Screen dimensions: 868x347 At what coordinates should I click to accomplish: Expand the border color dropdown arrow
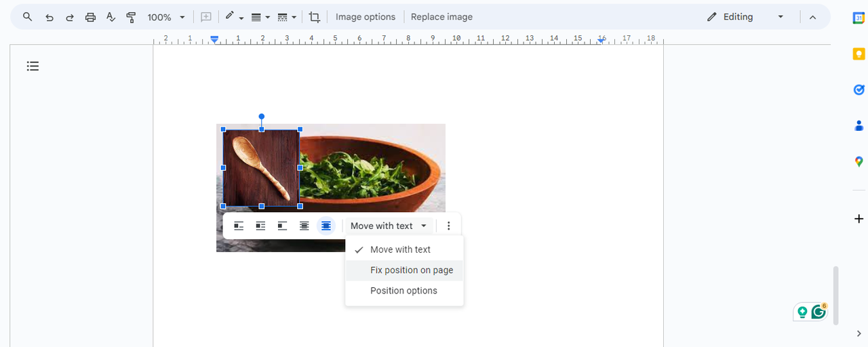click(x=241, y=18)
